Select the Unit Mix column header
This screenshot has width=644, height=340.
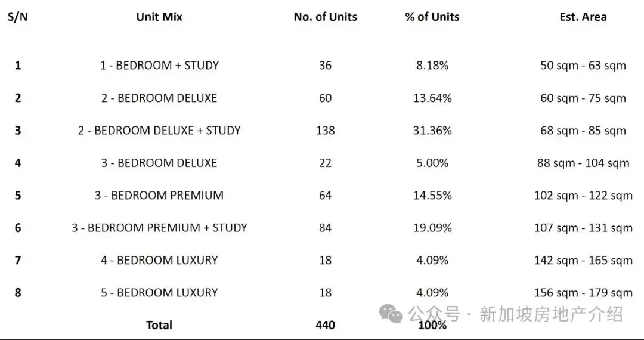(x=159, y=17)
